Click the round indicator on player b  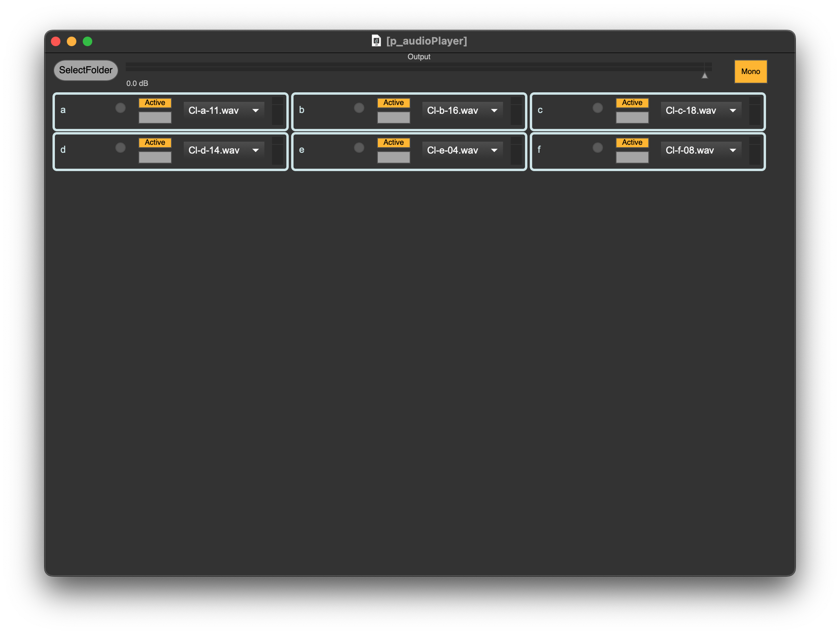click(359, 108)
